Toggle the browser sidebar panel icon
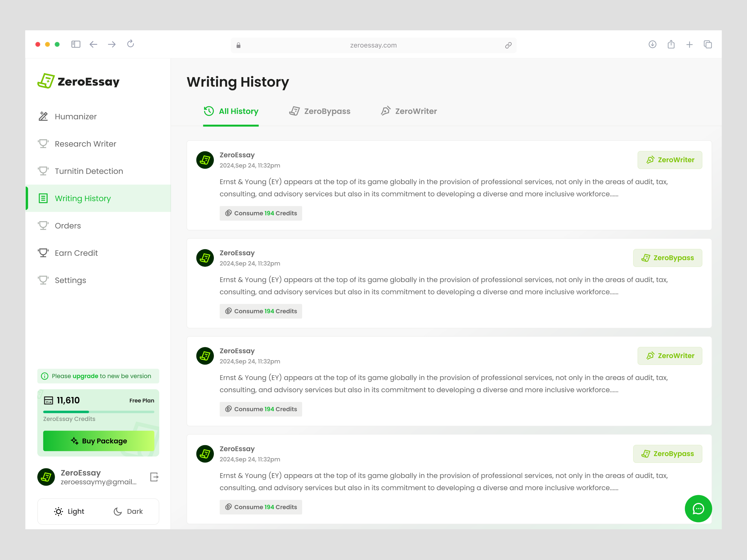The height and width of the screenshot is (560, 747). (76, 44)
